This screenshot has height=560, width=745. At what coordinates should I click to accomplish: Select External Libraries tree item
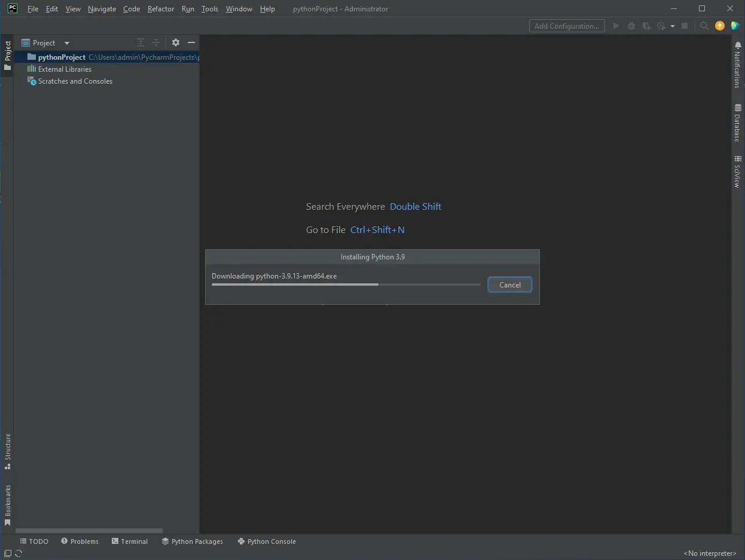click(x=106, y=69)
